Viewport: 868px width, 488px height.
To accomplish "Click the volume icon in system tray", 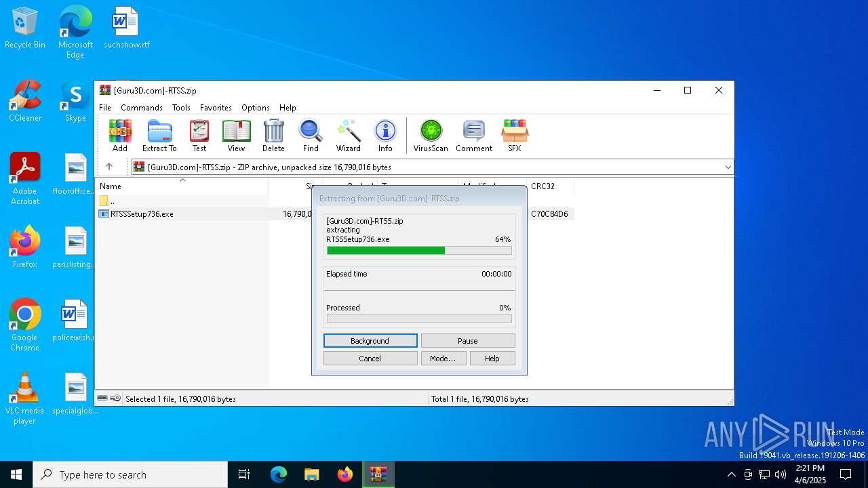I will click(781, 474).
